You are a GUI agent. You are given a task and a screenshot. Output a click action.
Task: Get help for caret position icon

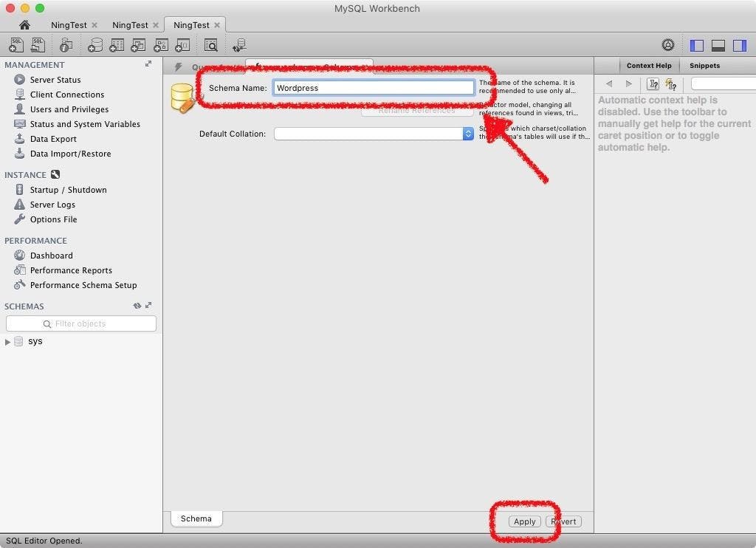tap(653, 84)
